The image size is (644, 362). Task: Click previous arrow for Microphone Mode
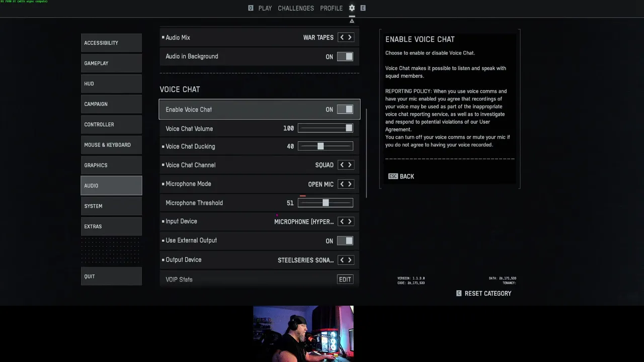[x=342, y=184]
